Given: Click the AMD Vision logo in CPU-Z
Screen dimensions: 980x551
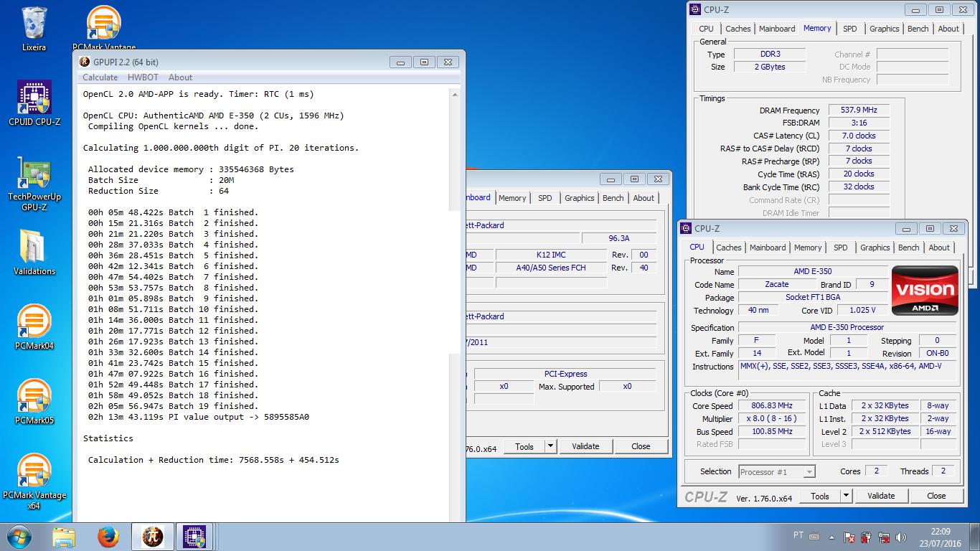Looking at the screenshot, I should coord(925,291).
